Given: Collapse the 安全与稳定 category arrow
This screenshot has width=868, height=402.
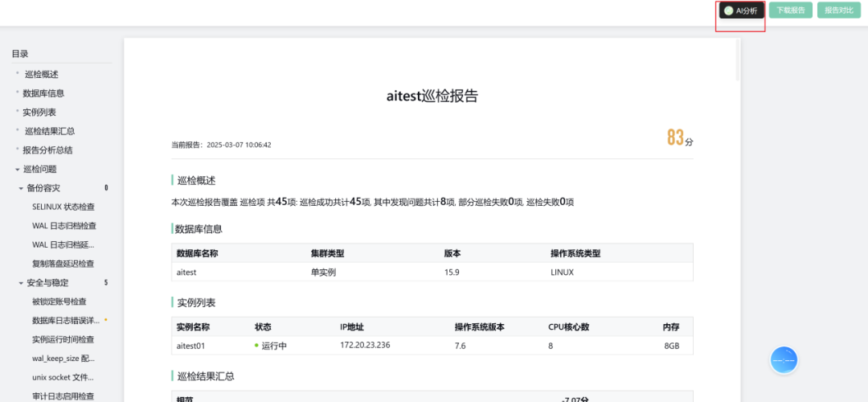Looking at the screenshot, I should (x=22, y=283).
